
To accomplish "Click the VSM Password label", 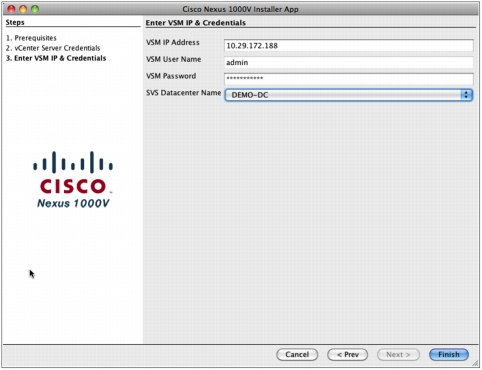I will coord(171,76).
